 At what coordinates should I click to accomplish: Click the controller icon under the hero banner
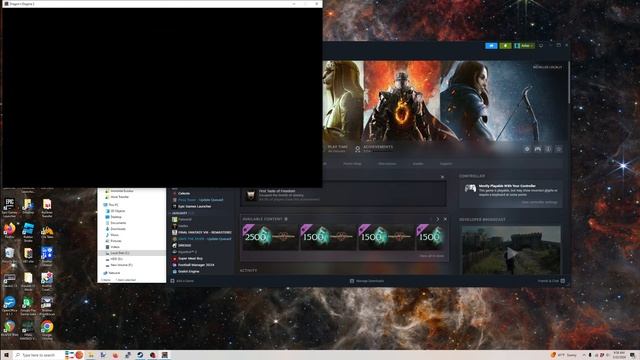tap(538, 149)
